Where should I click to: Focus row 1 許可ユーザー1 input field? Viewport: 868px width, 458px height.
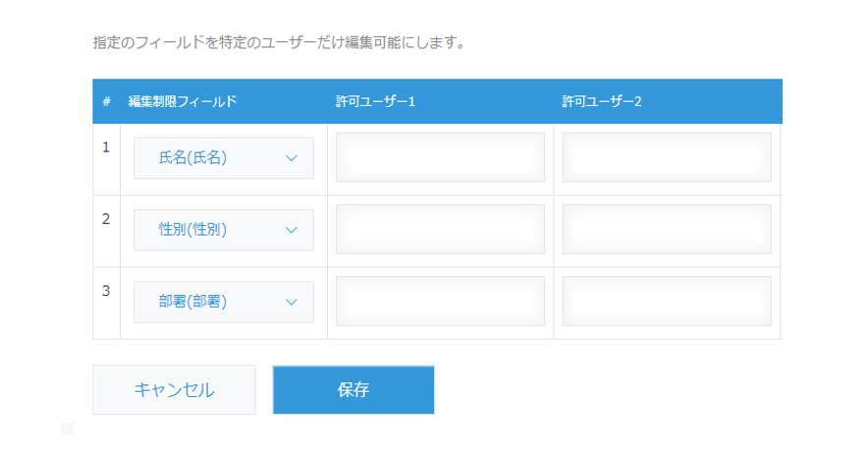(440, 156)
